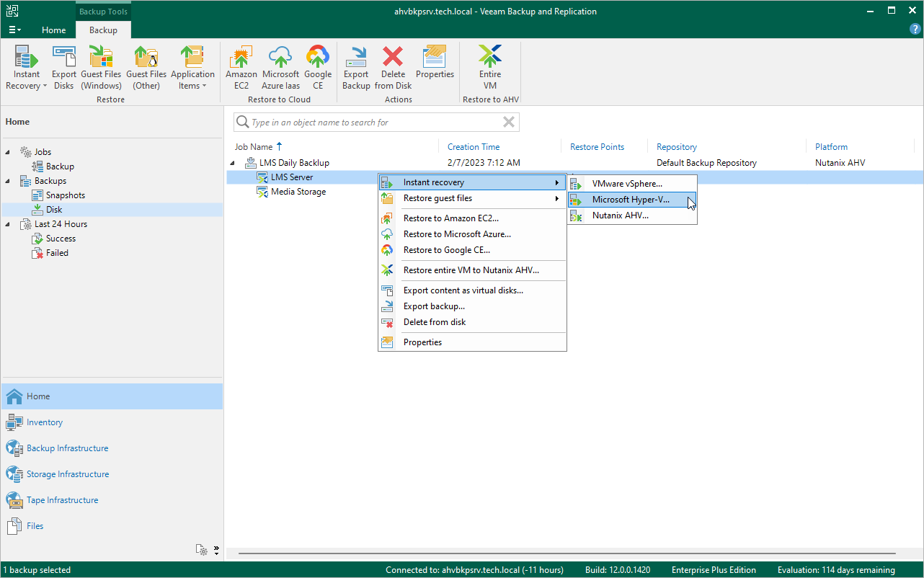Image resolution: width=924 pixels, height=578 pixels.
Task: Choose Export backup in context menu
Action: (472, 306)
